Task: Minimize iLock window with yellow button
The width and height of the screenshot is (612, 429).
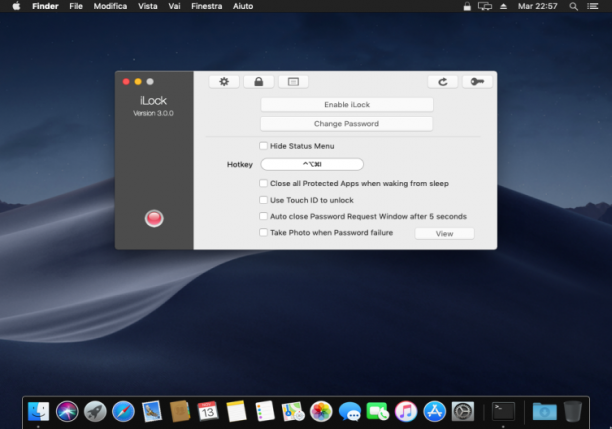Action: 138,82
